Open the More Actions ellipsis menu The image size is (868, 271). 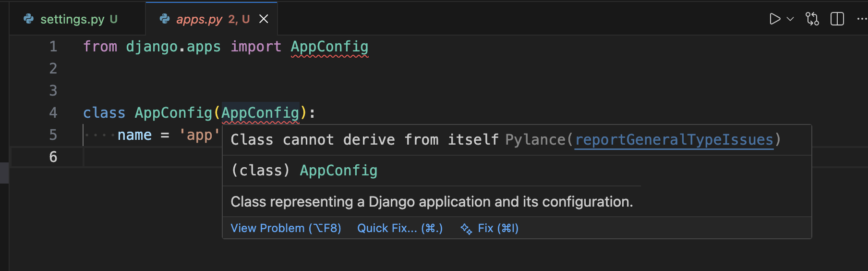pyautogui.click(x=862, y=19)
